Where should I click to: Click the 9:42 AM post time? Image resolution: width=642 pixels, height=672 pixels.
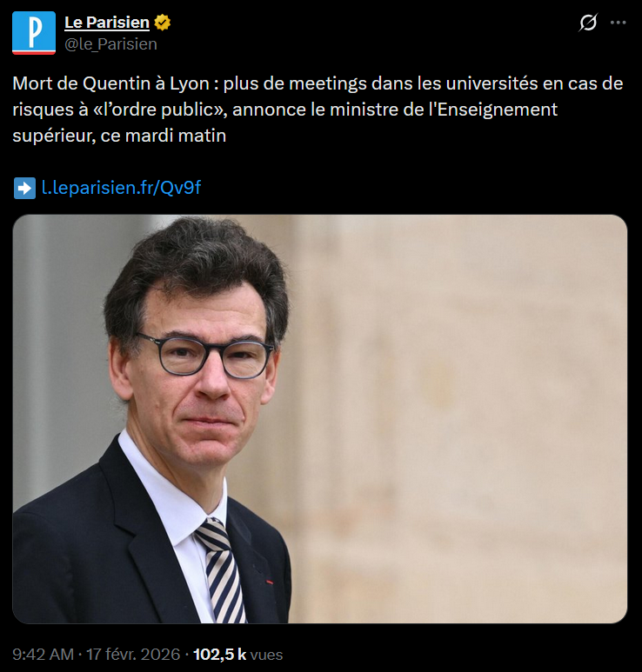[x=43, y=655]
